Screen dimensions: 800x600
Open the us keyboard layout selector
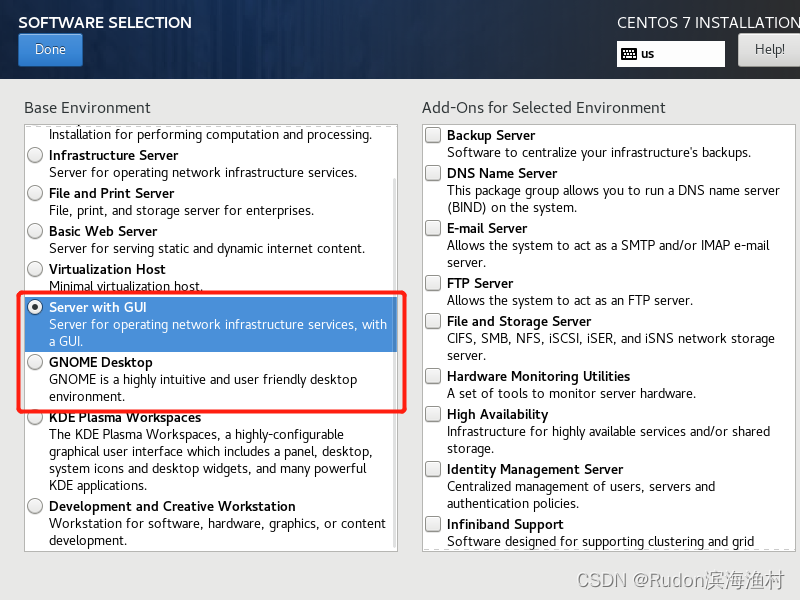click(x=670, y=54)
